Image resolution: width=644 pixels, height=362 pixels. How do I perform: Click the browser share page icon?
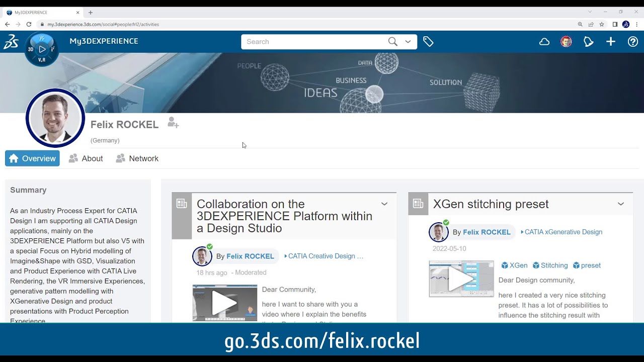tap(591, 24)
